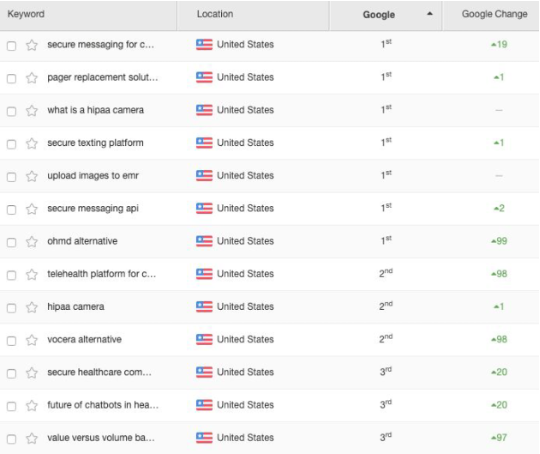Viewport: 540px width, 454px height.
Task: Open the 'upload images to emr' keyword
Action: click(93, 176)
